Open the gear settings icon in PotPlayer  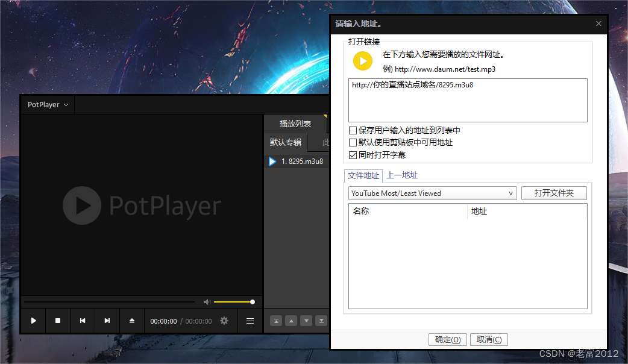click(224, 321)
